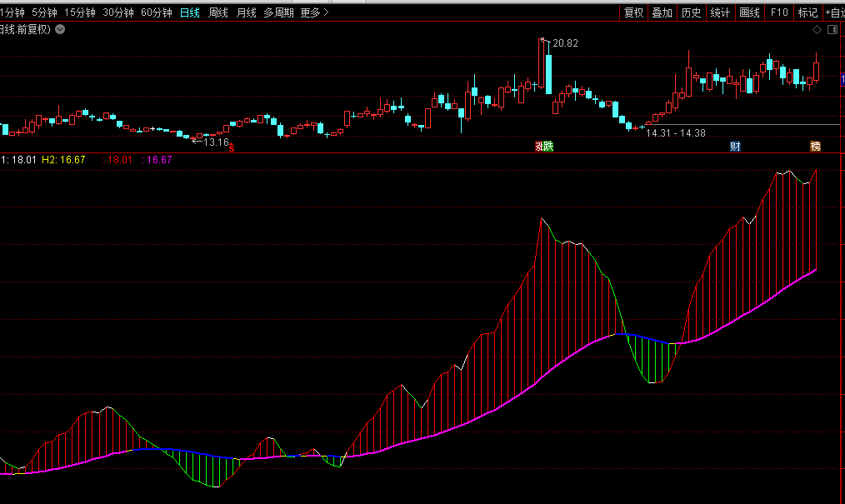Click the red 涨跌 marker icon
Image resolution: width=845 pixels, height=504 pixels.
pyautogui.click(x=543, y=147)
